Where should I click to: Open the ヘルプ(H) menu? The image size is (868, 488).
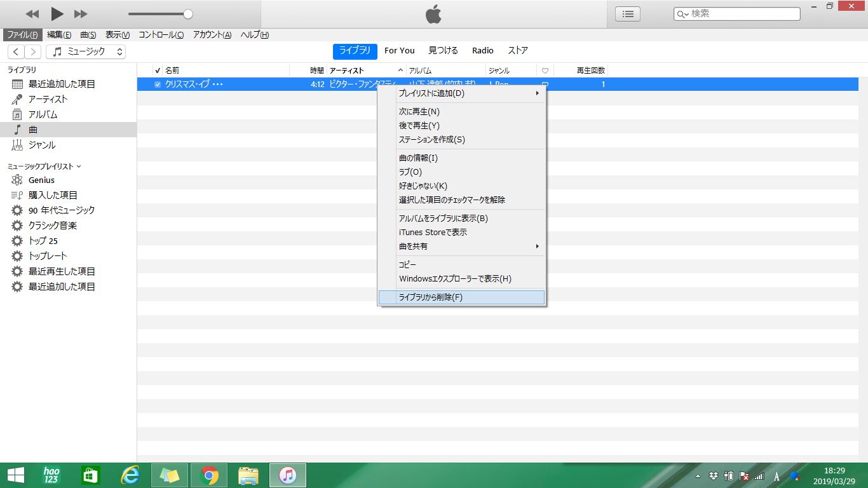point(255,35)
